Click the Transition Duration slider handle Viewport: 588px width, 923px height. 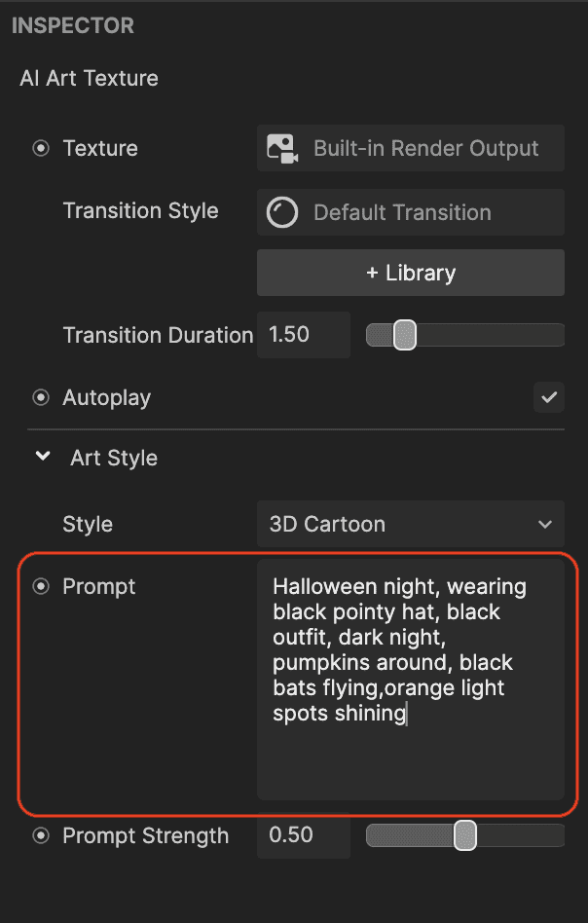tap(404, 335)
